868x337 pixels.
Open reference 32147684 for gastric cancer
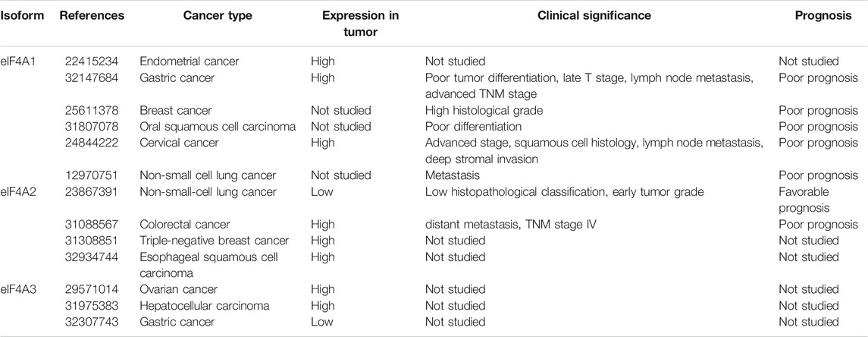pos(91,78)
